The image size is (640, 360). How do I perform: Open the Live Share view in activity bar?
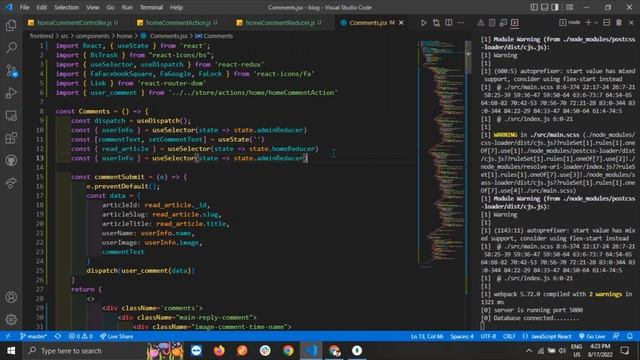click(11, 183)
